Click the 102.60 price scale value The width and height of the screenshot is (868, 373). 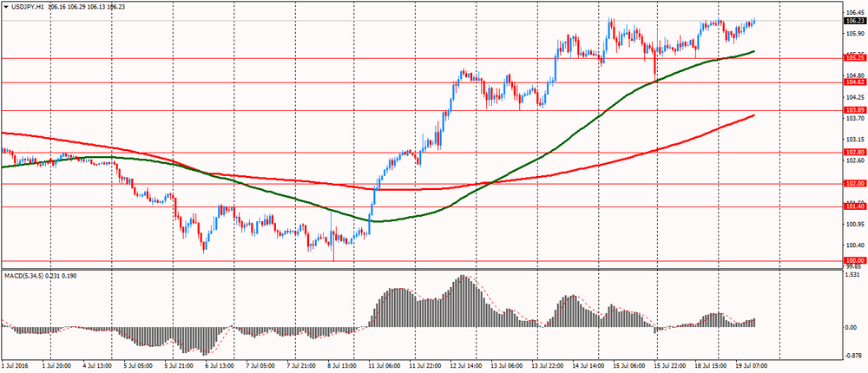pyautogui.click(x=856, y=160)
